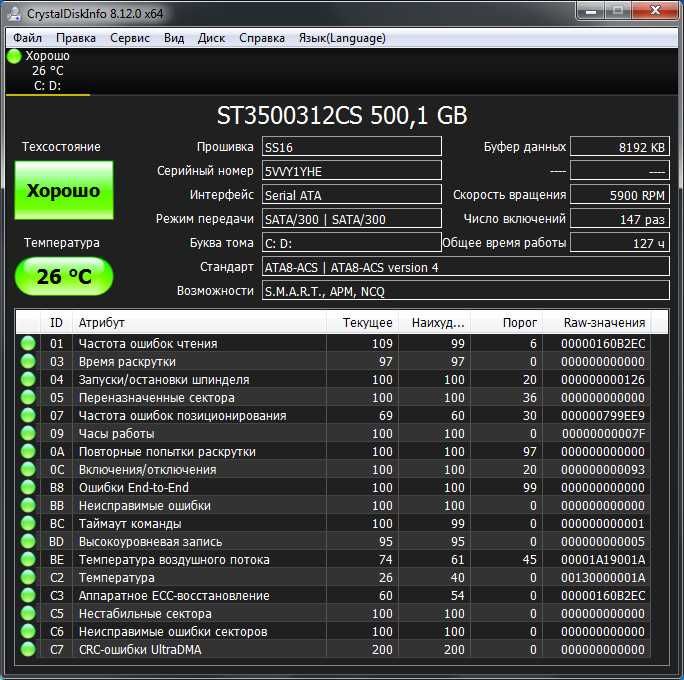This screenshot has width=684, height=680.
Task: Click the green status circle beside top Хорошо
Action: tap(14, 56)
